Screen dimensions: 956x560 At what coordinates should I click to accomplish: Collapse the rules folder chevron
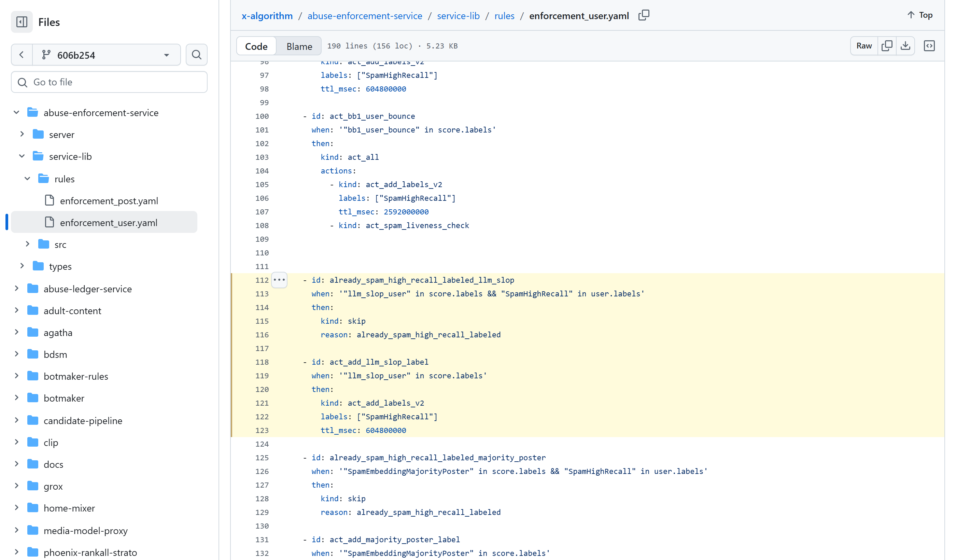[27, 179]
